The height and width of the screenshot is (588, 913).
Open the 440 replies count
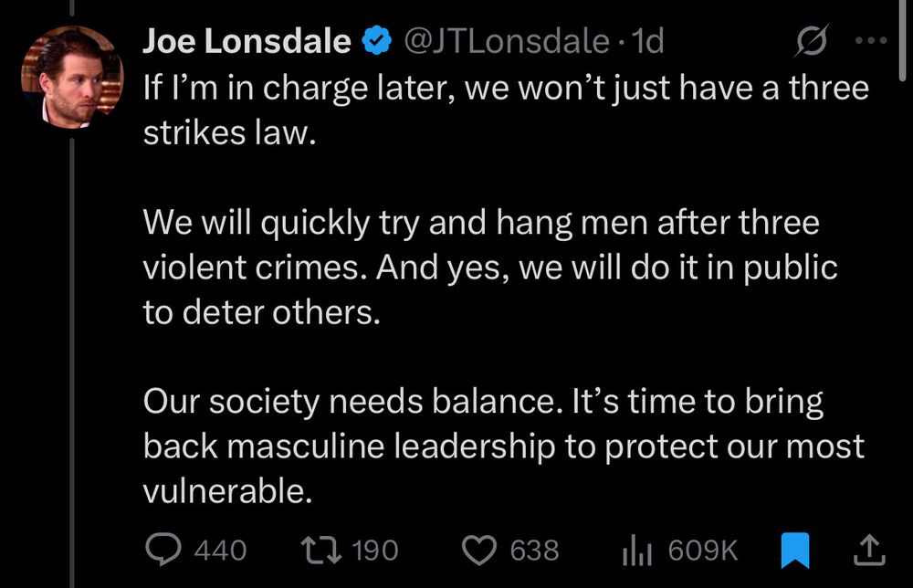219,549
